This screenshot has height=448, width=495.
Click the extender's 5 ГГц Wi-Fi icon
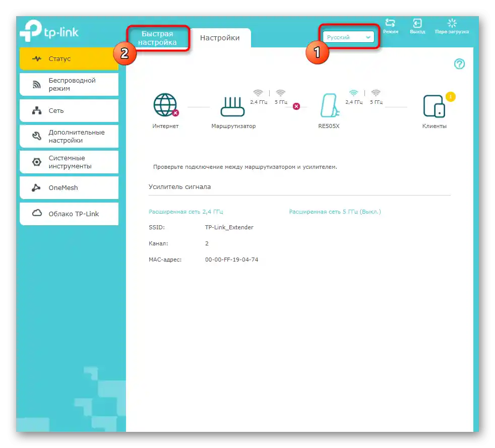click(376, 93)
